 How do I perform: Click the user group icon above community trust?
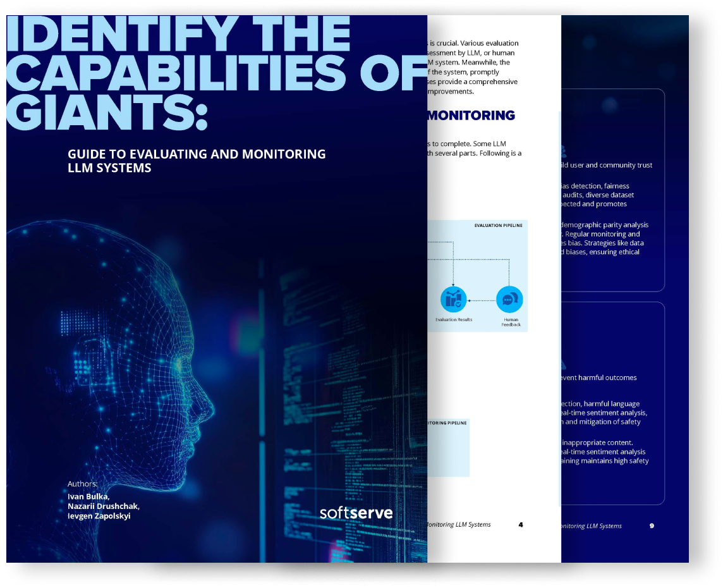tap(562, 152)
